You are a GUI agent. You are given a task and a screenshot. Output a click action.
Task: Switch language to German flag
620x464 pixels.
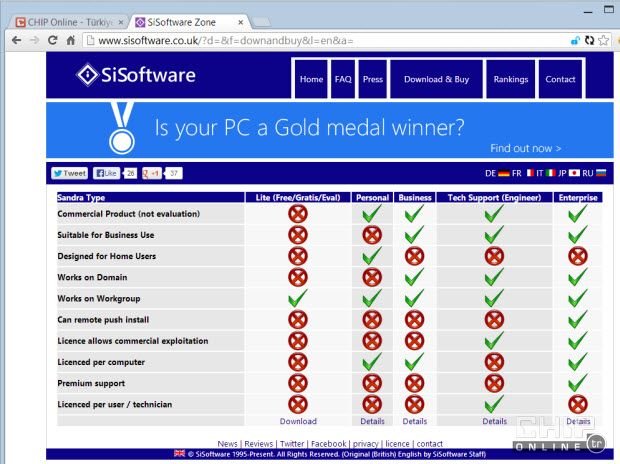[x=504, y=173]
